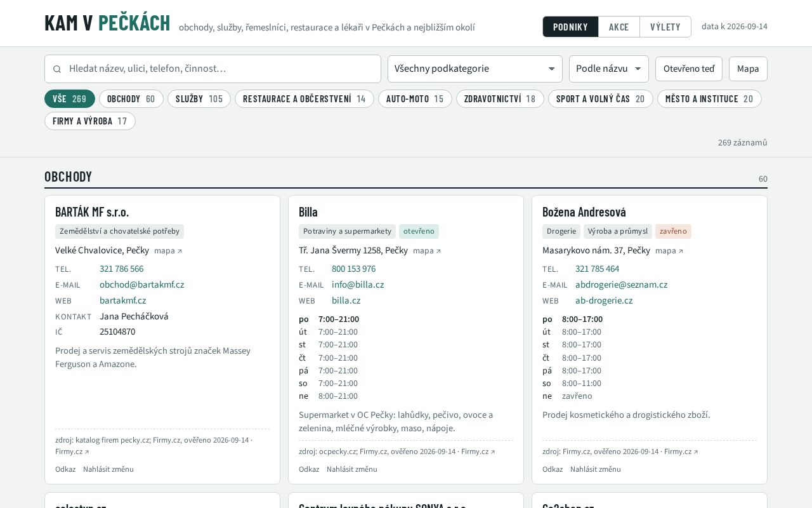Viewport: 812px width, 508px height.
Task: Click Odkaz in BARTÁK MF card
Action: (65, 469)
